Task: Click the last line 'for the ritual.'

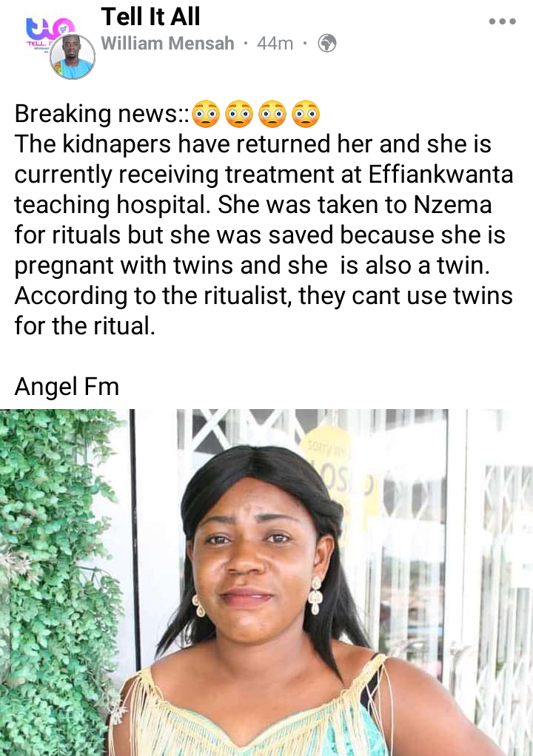Action: pos(85,326)
